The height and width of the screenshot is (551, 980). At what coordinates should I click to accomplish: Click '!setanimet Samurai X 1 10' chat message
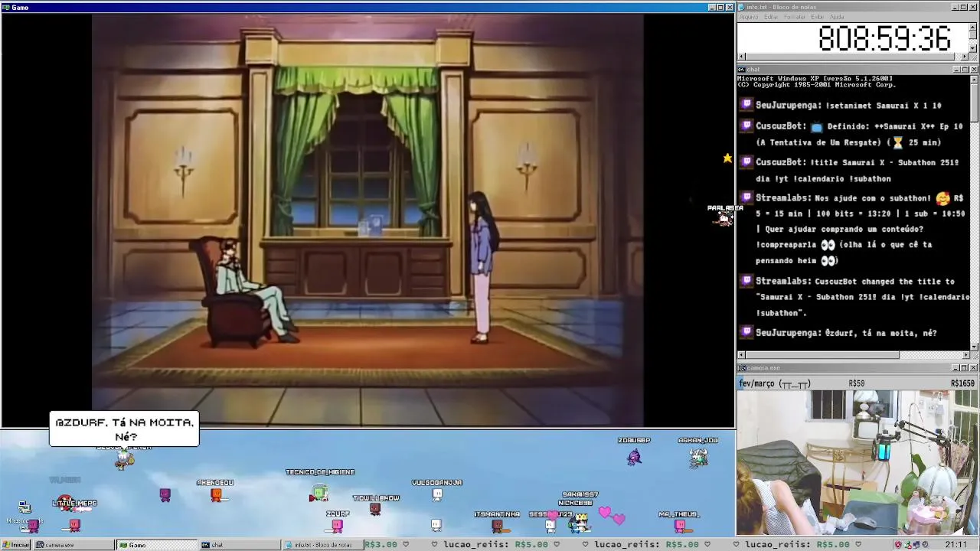point(884,106)
